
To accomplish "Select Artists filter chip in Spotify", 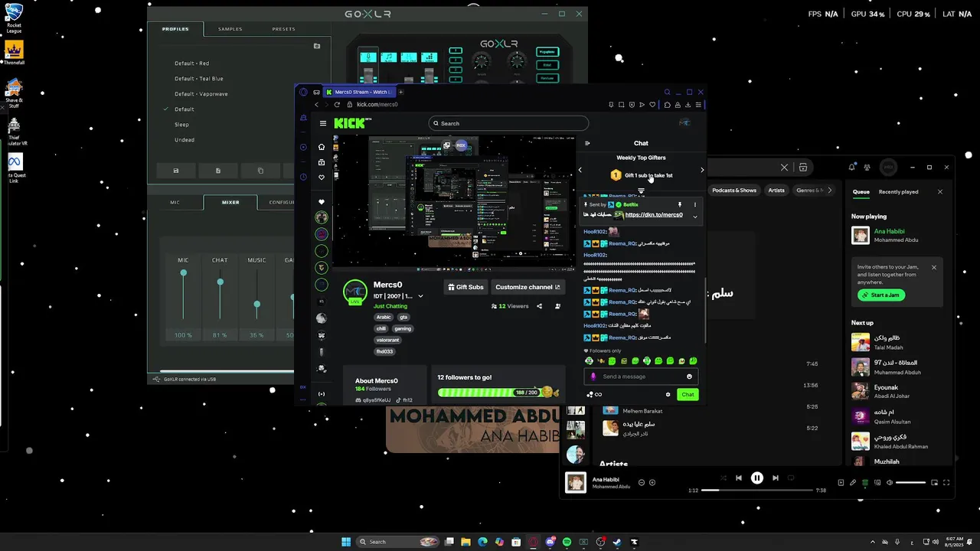I will coord(776,190).
